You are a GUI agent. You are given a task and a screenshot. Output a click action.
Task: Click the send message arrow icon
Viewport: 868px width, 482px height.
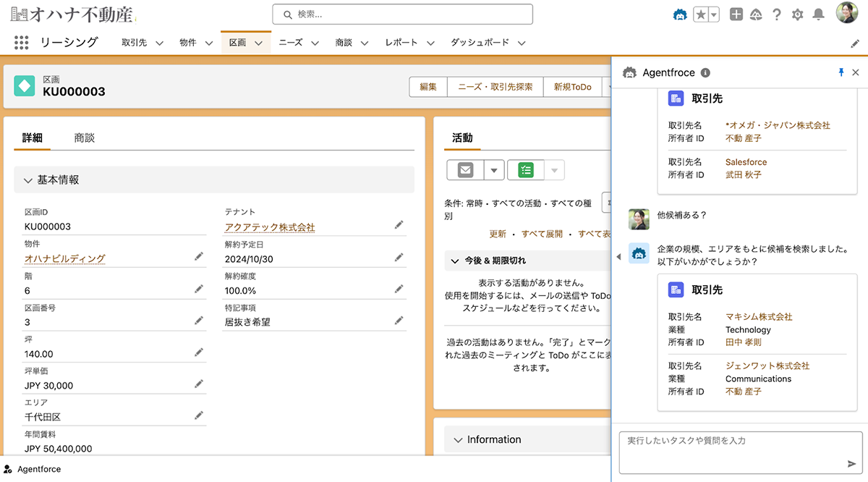point(851,464)
